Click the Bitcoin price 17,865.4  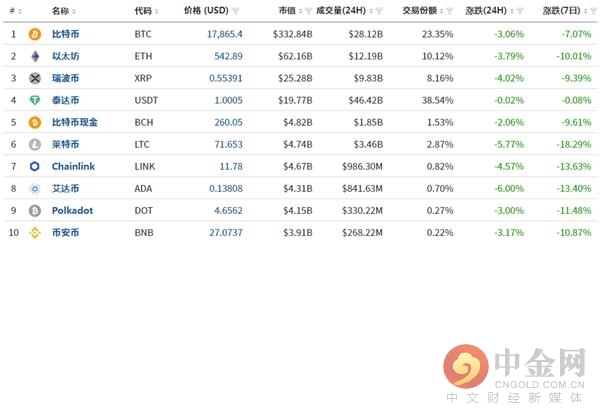point(225,34)
